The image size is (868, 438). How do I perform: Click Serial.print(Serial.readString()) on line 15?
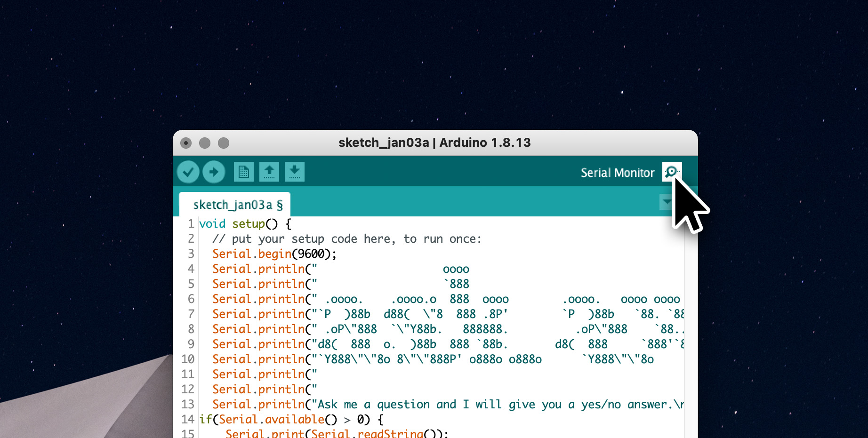coord(337,434)
